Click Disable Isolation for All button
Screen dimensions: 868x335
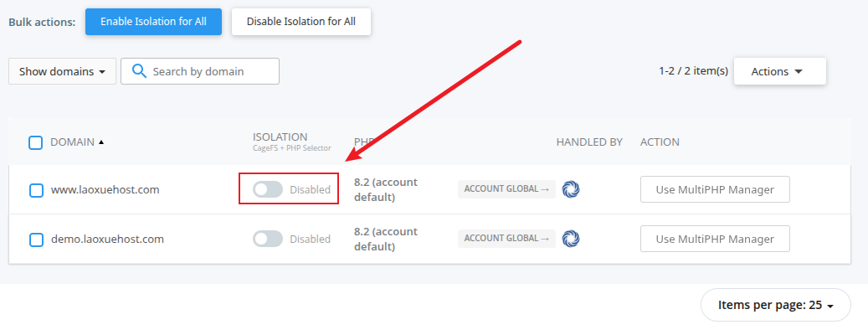click(x=301, y=22)
